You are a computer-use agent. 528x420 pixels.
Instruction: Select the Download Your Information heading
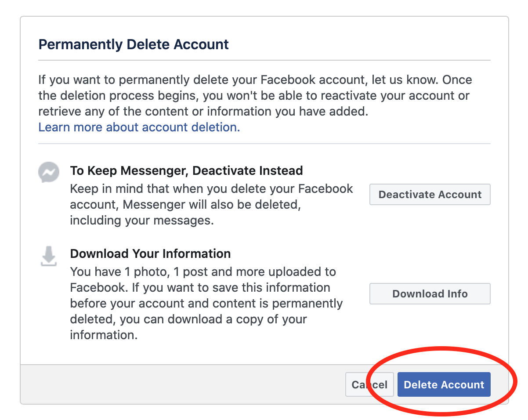click(x=151, y=253)
